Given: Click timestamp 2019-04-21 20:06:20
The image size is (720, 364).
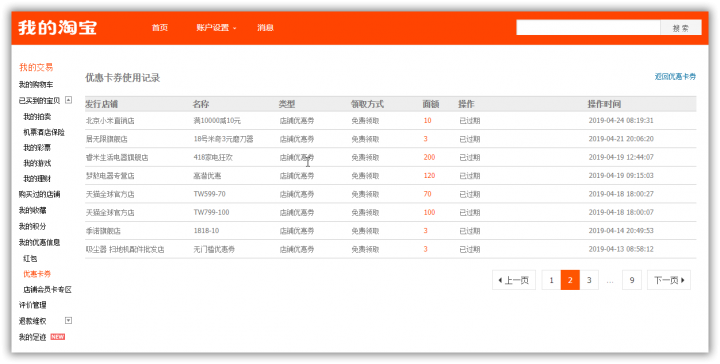Looking at the screenshot, I should 621,139.
